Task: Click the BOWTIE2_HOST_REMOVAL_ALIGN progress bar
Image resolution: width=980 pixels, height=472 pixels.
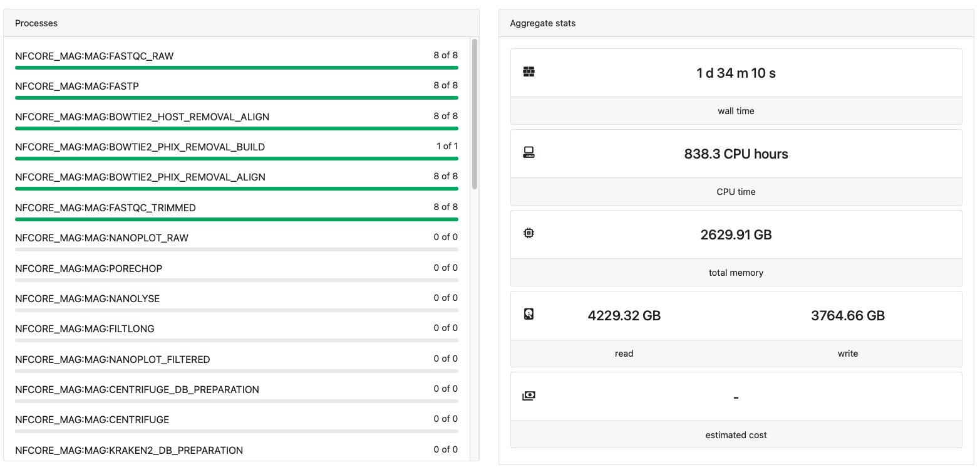Action: click(237, 128)
